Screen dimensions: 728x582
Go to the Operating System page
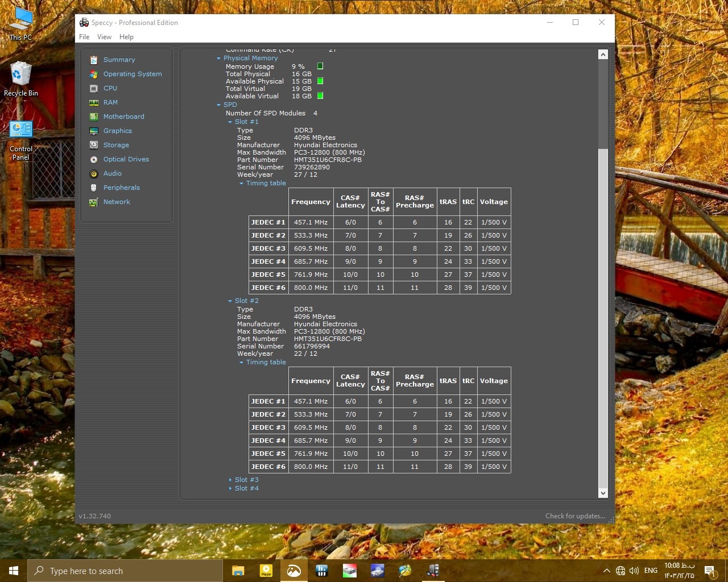(133, 74)
